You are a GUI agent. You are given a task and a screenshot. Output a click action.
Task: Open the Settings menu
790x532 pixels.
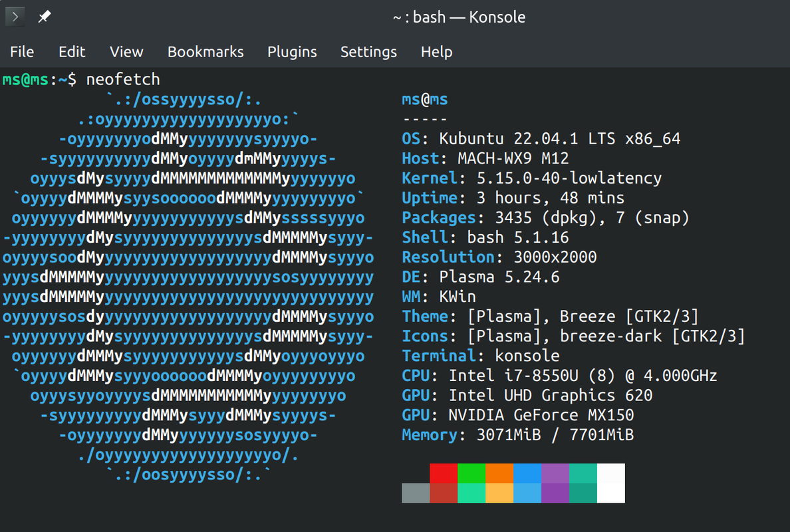pos(369,52)
